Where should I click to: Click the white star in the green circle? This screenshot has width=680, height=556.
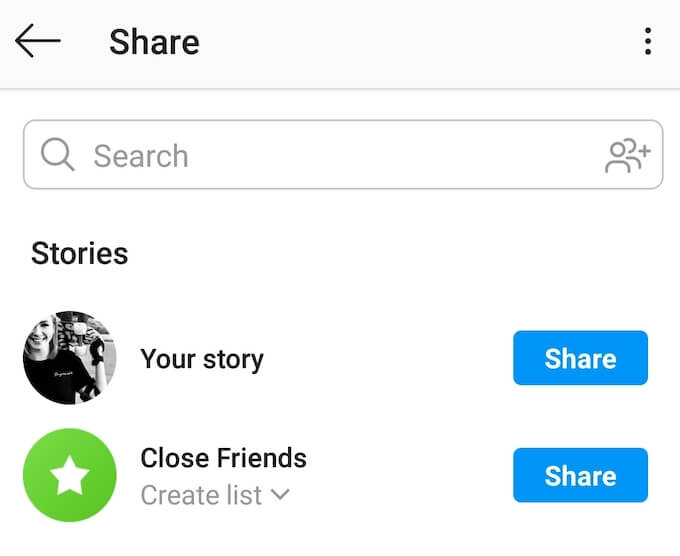coord(70,475)
